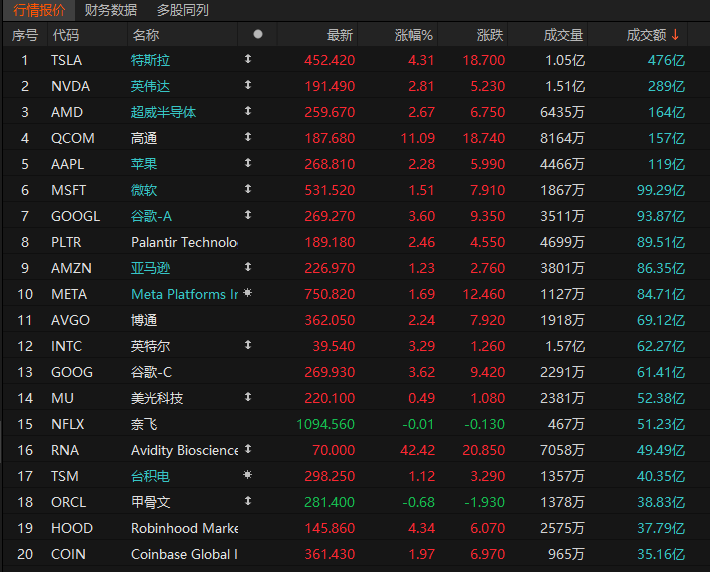The width and height of the screenshot is (710, 572).
Task: Click TSLA turnover 476亿
Action: pyautogui.click(x=666, y=60)
